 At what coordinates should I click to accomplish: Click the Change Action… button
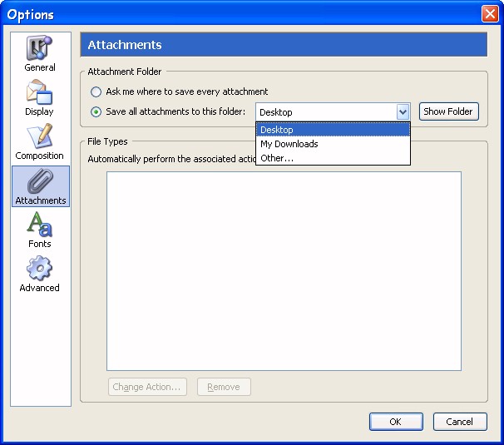147,387
